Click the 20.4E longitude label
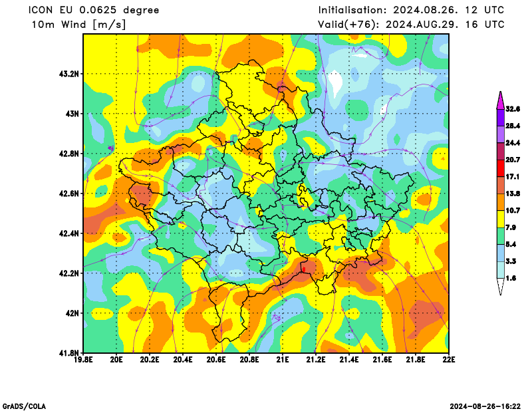 [183, 360]
